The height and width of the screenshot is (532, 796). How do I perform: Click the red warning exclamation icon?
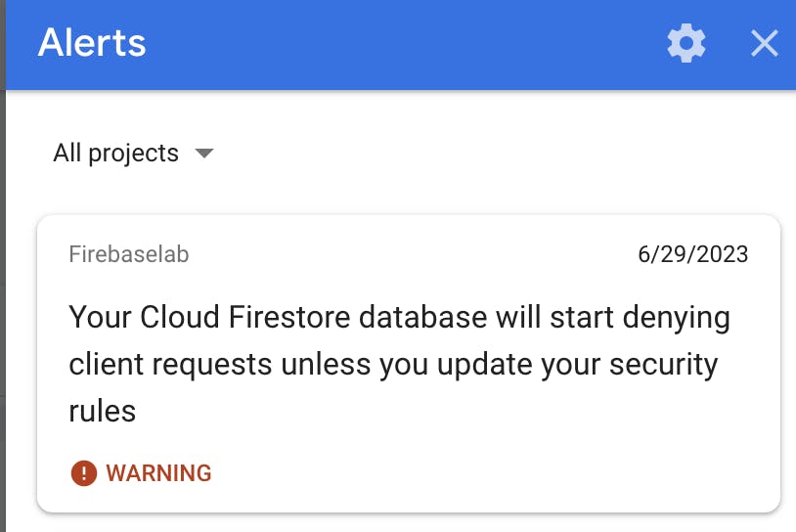(84, 473)
